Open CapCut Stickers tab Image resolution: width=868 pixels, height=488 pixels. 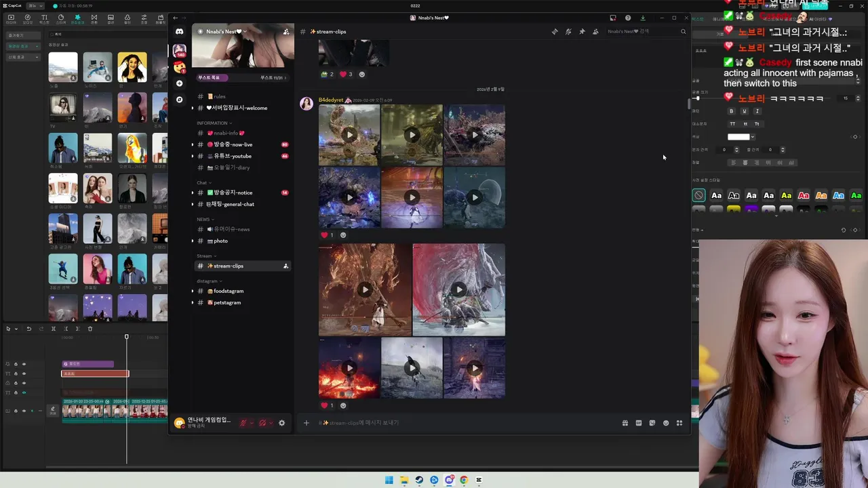pyautogui.click(x=61, y=19)
